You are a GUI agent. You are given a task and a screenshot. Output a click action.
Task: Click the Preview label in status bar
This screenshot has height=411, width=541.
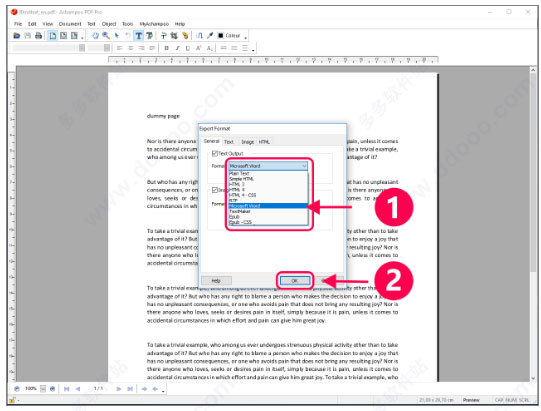tap(471, 400)
